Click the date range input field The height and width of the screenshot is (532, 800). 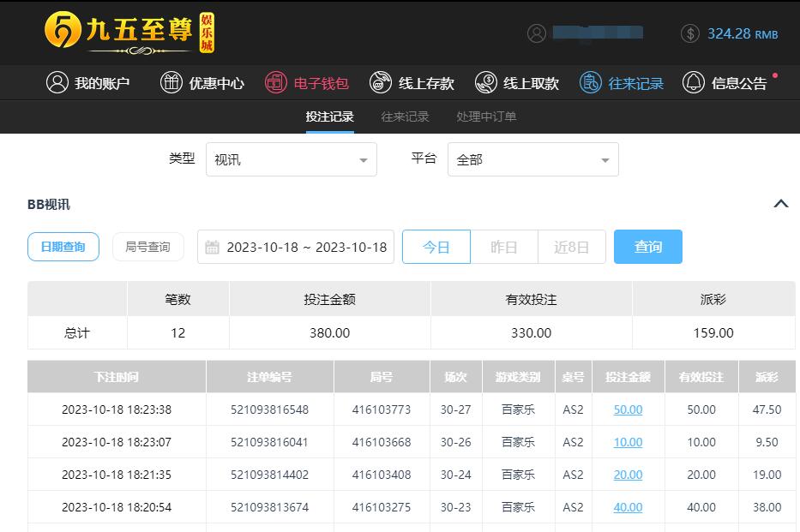click(x=296, y=247)
